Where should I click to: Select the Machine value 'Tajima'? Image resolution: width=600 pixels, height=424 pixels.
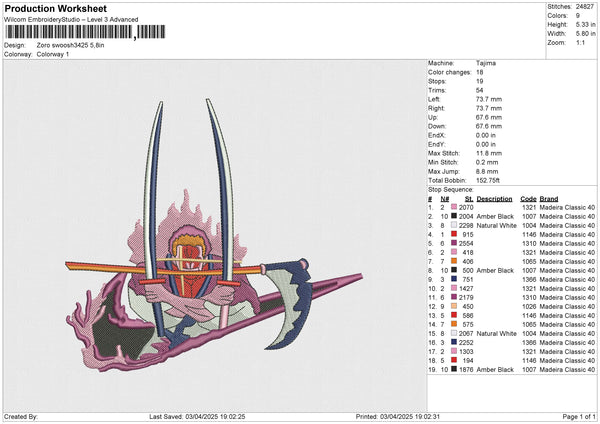coord(486,63)
